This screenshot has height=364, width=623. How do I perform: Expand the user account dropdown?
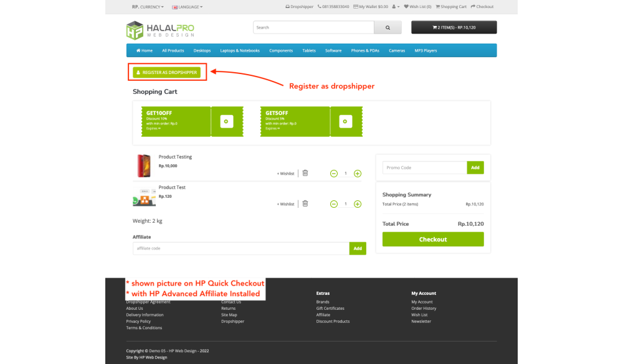(x=396, y=7)
